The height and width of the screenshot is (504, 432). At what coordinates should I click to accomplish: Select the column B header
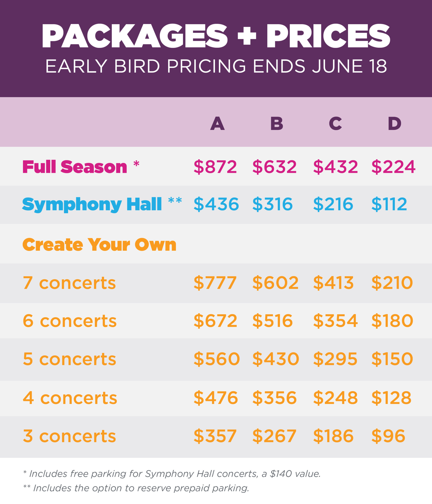pos(277,124)
